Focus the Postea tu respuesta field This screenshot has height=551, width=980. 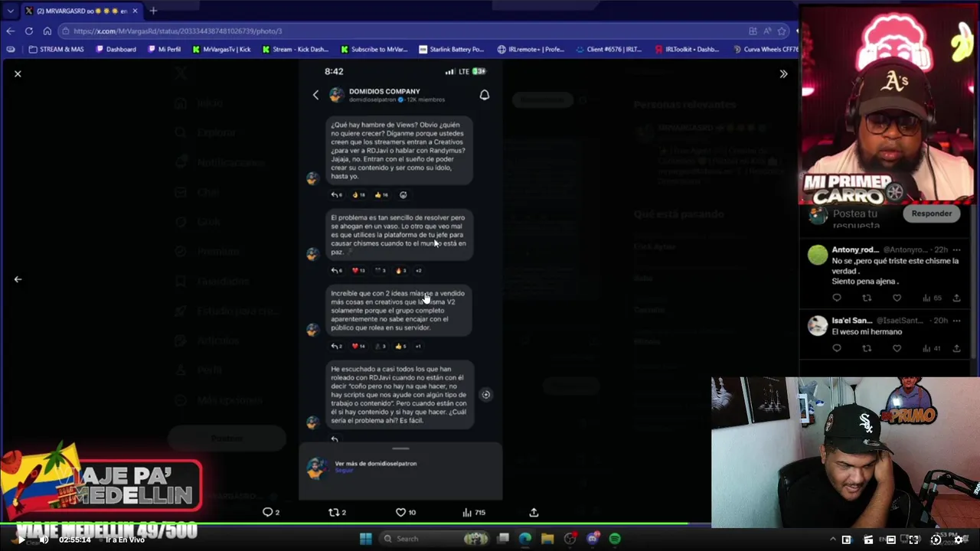tap(867, 219)
